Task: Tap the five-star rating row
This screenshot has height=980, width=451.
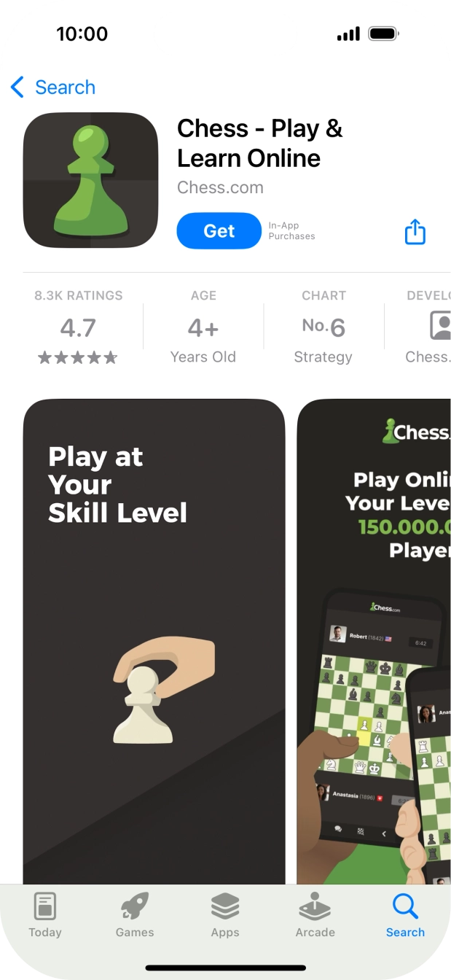Action: [x=78, y=357]
